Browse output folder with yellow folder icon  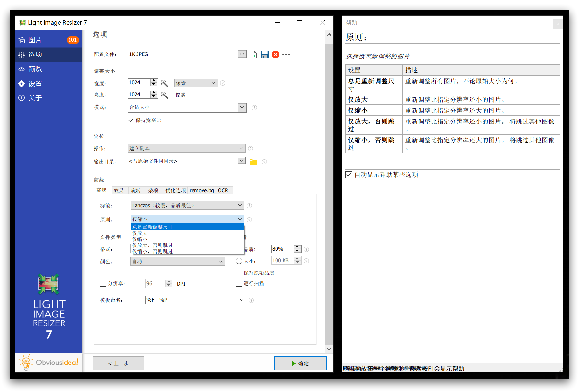click(x=253, y=162)
